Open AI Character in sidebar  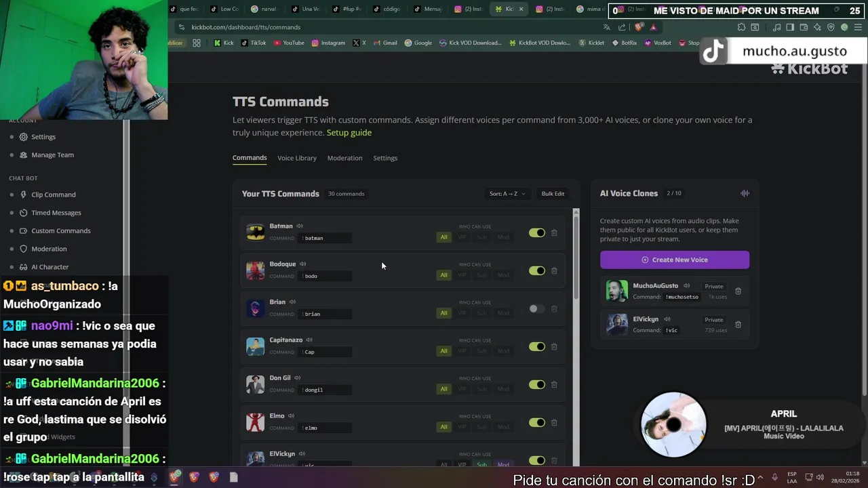(x=50, y=267)
